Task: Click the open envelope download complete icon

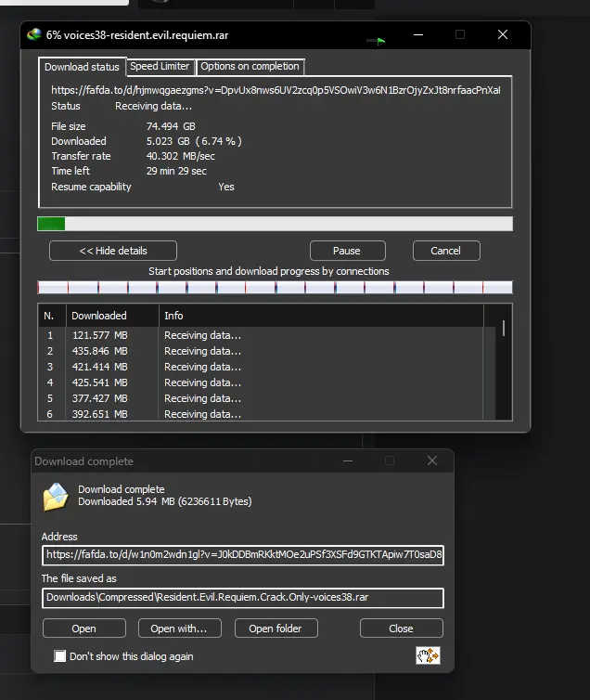Action: [x=56, y=497]
